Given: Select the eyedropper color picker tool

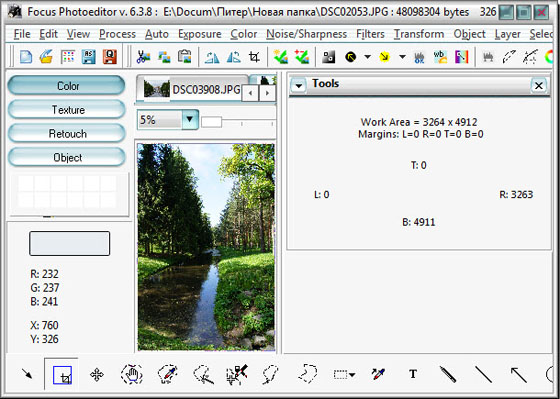Looking at the screenshot, I should (378, 374).
